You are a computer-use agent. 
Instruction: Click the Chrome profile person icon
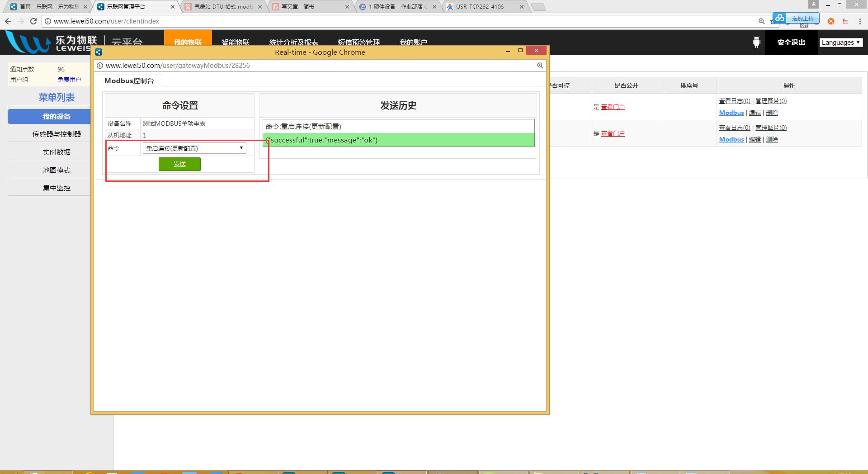pyautogui.click(x=814, y=4)
